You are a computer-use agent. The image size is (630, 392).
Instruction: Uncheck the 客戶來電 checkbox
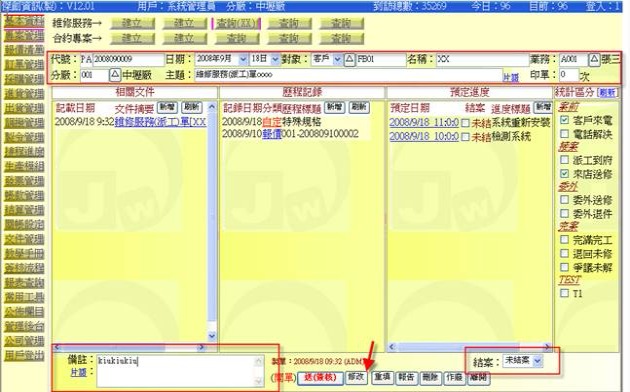(x=565, y=120)
